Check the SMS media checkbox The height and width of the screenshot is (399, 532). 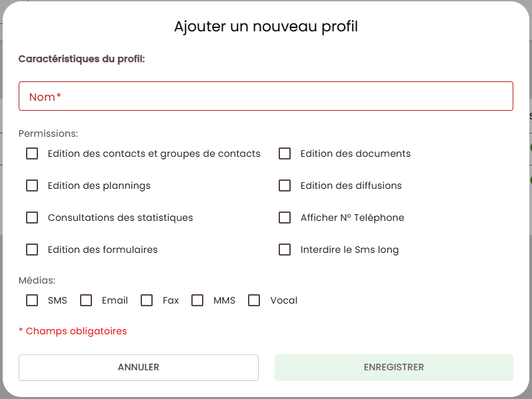click(x=32, y=300)
